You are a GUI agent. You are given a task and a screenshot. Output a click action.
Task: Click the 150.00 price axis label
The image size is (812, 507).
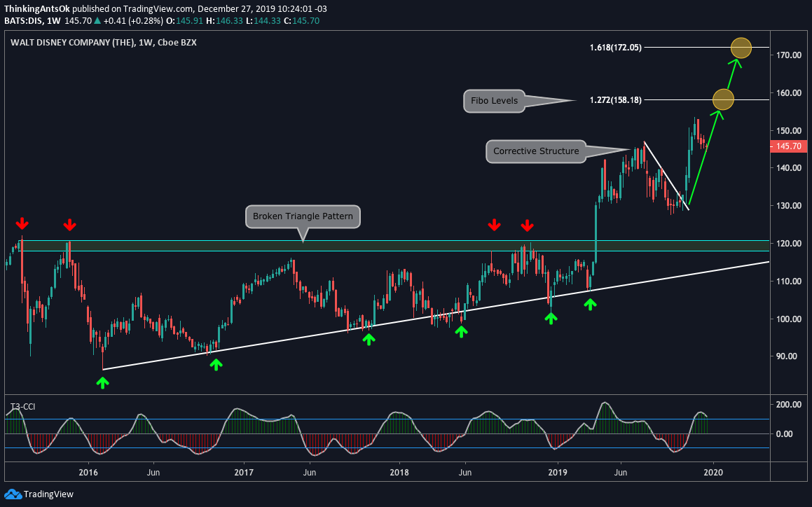(x=789, y=130)
